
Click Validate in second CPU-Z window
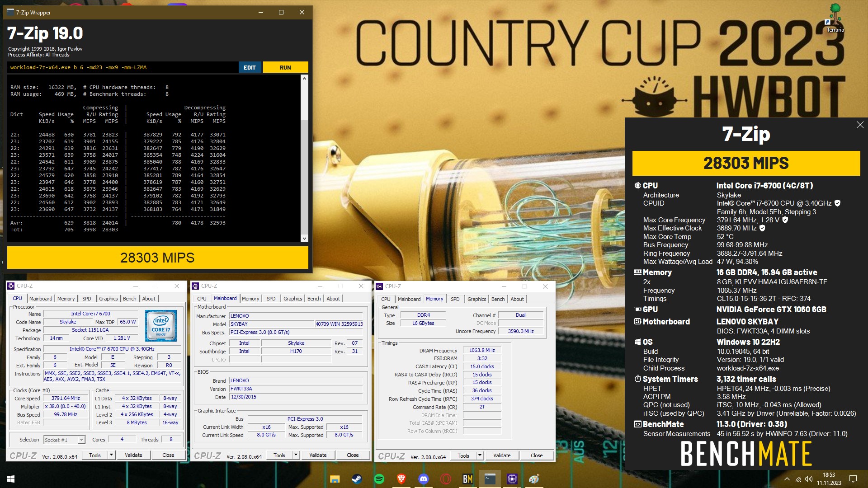point(318,455)
